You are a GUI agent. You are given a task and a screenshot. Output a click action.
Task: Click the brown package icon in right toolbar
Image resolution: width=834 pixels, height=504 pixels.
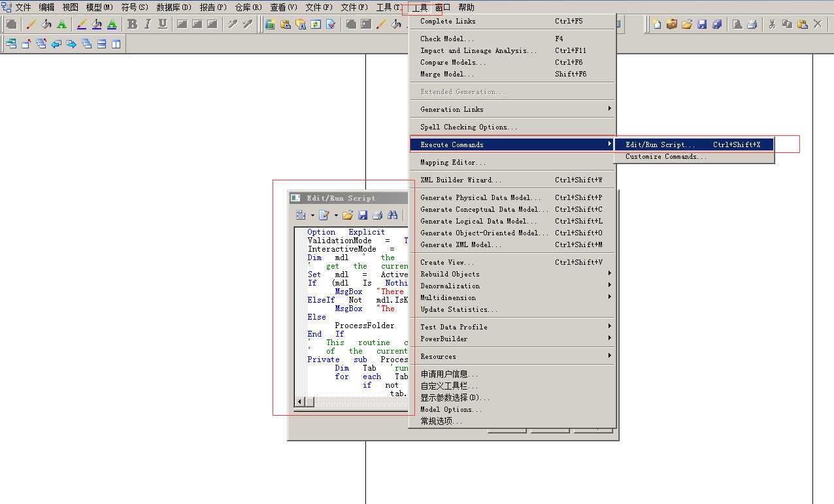point(671,24)
